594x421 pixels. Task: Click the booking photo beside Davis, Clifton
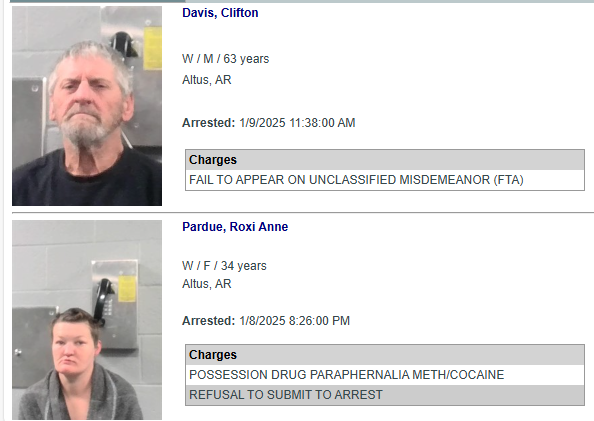point(87,106)
